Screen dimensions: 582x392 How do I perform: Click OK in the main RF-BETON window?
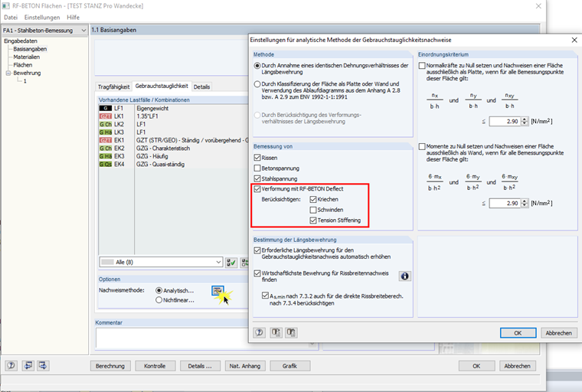[476, 366]
